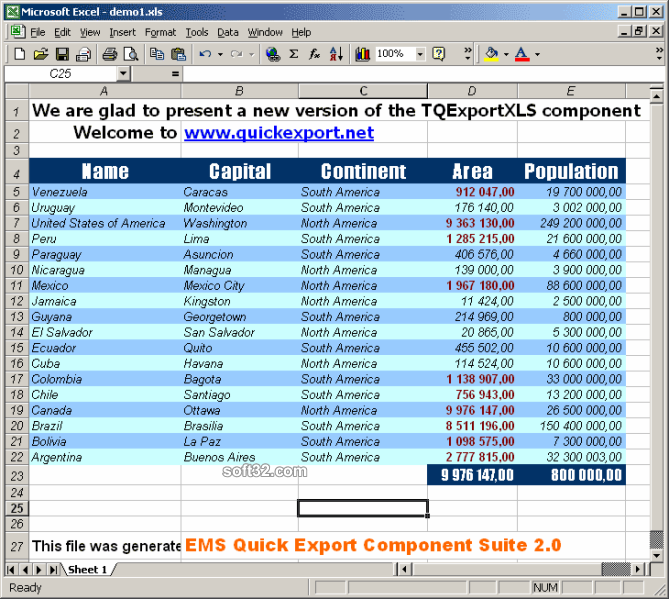Click the More Buttons chevron after Help icon
669x599 pixels.
point(468,54)
